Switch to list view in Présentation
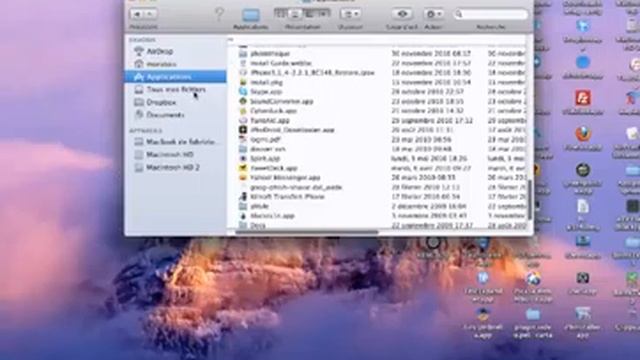 point(295,14)
